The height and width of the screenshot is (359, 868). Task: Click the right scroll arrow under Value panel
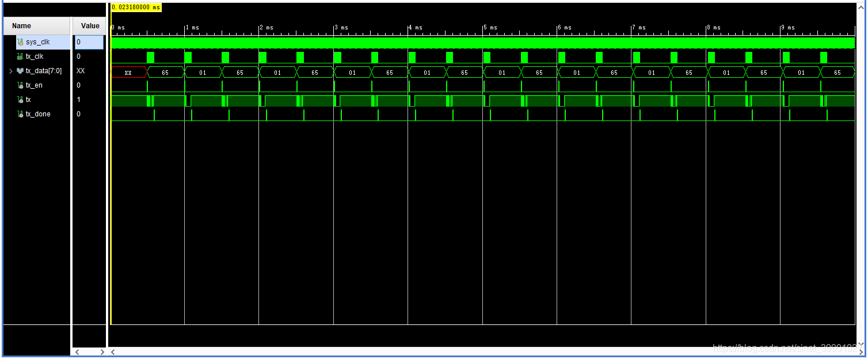point(102,352)
